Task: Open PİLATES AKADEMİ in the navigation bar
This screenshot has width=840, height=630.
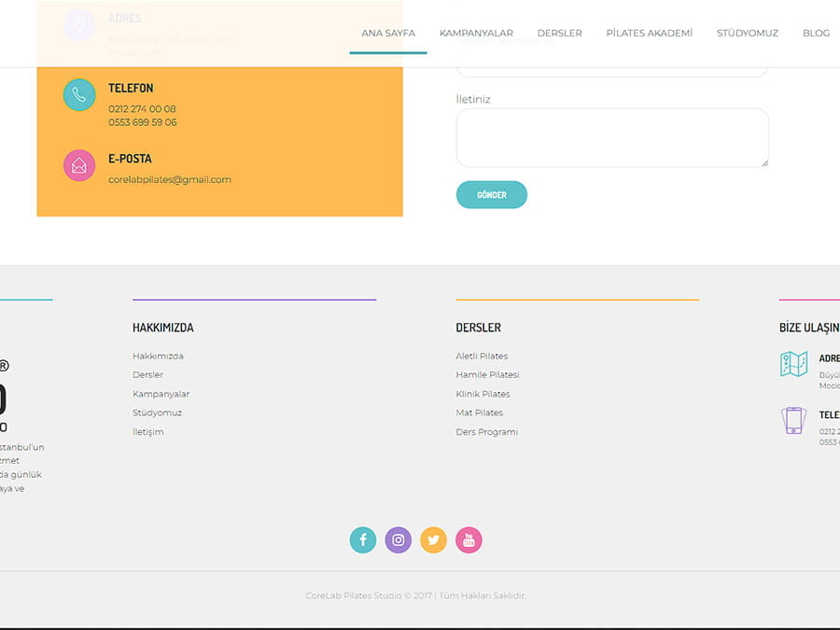Action: [x=650, y=34]
